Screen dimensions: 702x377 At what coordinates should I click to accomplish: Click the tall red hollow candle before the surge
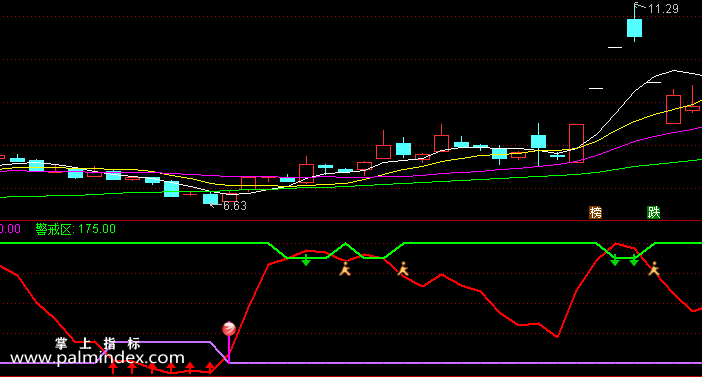click(576, 143)
